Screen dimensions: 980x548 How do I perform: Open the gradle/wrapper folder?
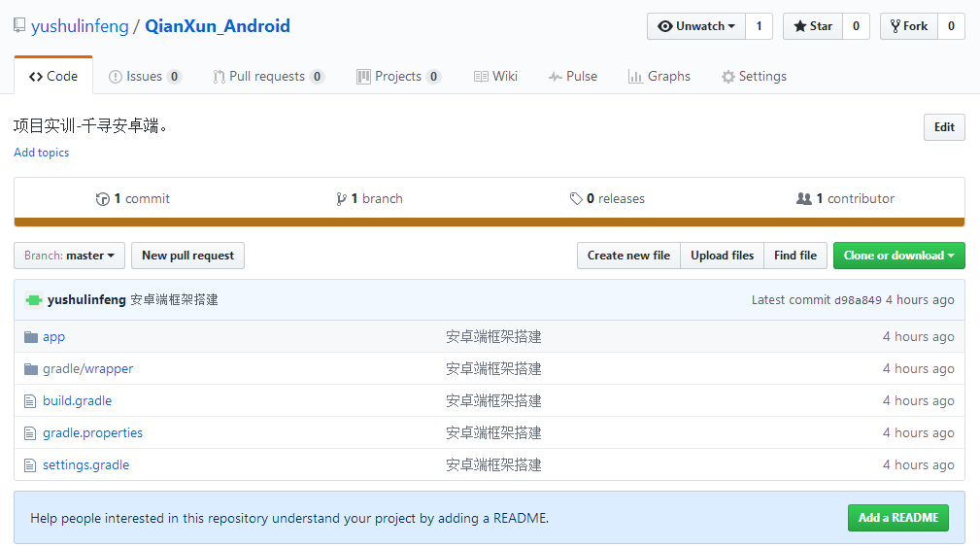pyautogui.click(x=88, y=369)
